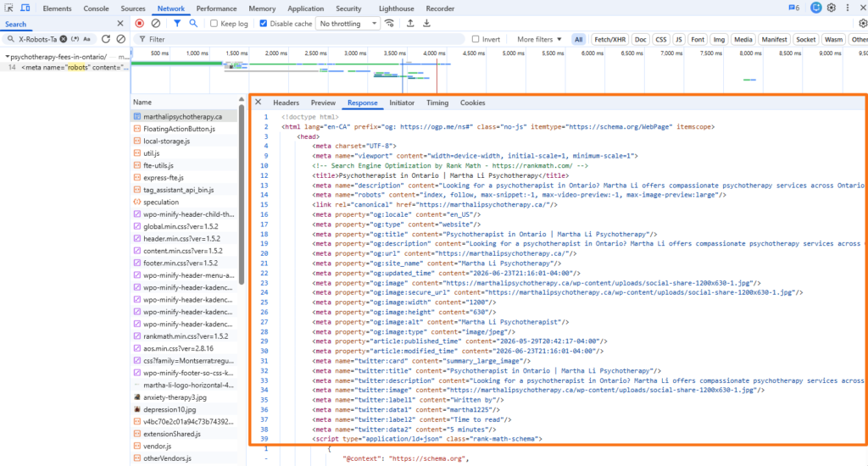Image resolution: width=868 pixels, height=466 pixels.
Task: Select the marthalipsychotherapy.ca request row
Action: tap(184, 117)
